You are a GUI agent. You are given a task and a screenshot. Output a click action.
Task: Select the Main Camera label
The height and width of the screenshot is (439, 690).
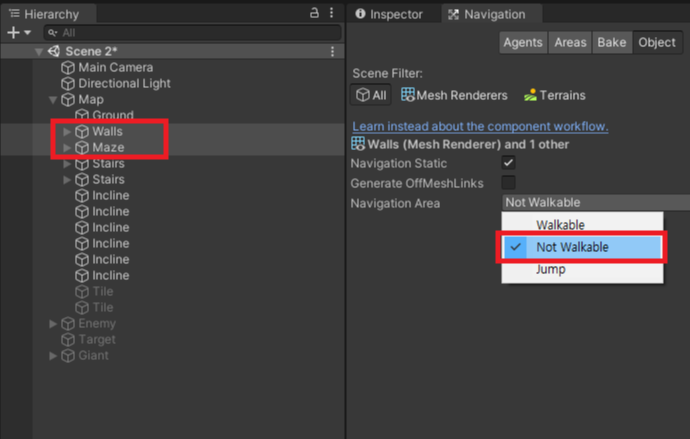tap(116, 67)
